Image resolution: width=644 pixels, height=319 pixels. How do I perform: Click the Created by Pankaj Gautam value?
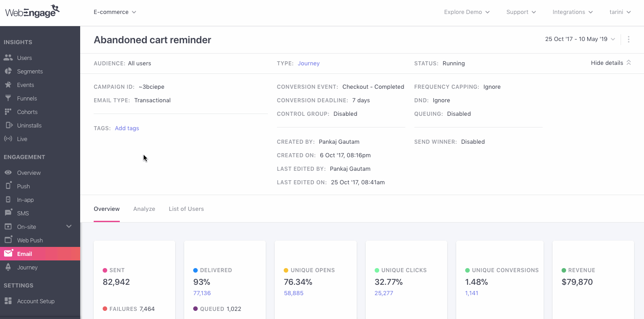(x=339, y=142)
